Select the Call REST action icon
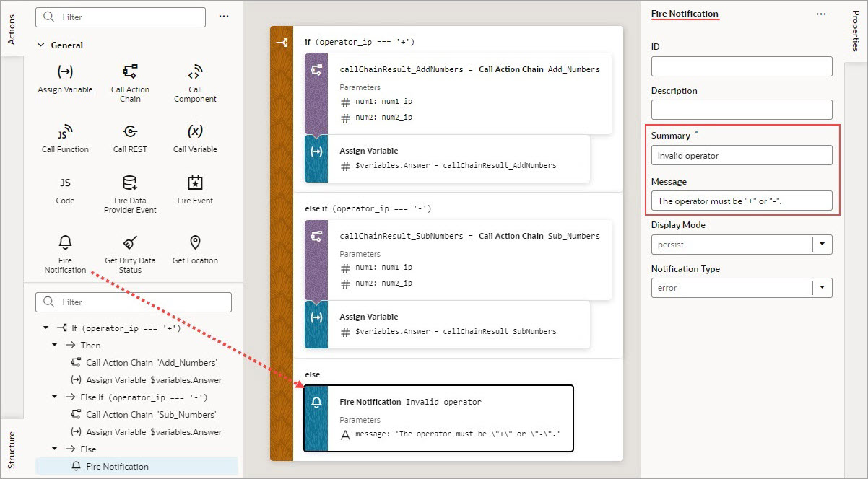Viewport: 868px width, 479px height. point(129,130)
